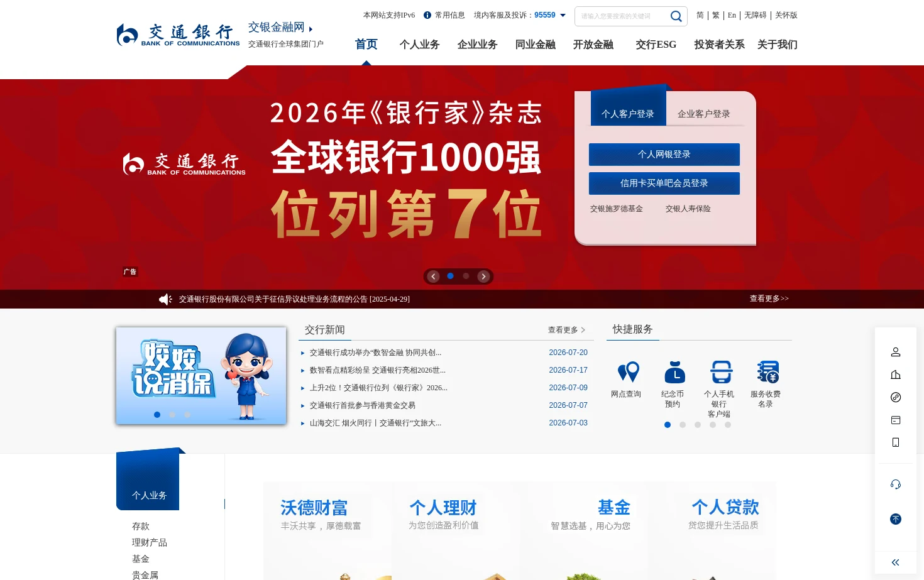Expand the 95559 hotline dropdown arrow
The height and width of the screenshot is (580, 924).
563,16
